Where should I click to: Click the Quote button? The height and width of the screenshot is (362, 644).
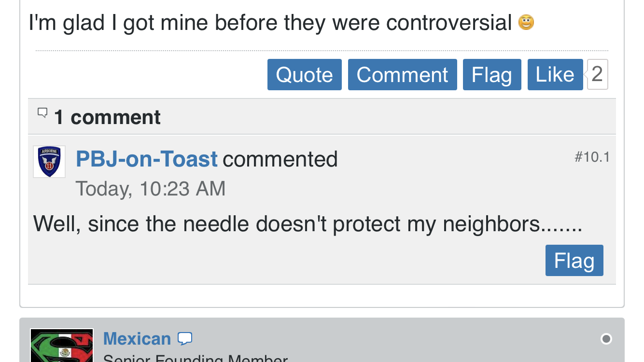click(x=304, y=75)
